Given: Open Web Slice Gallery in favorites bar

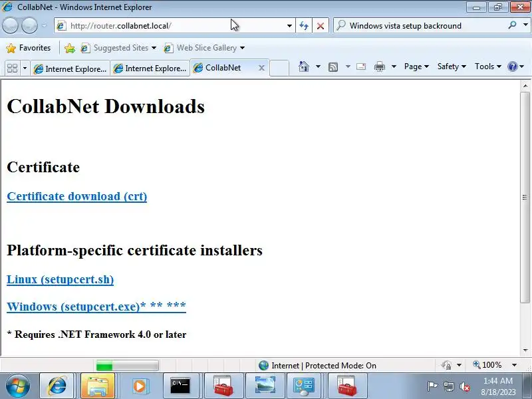Looking at the screenshot, I should 204,48.
